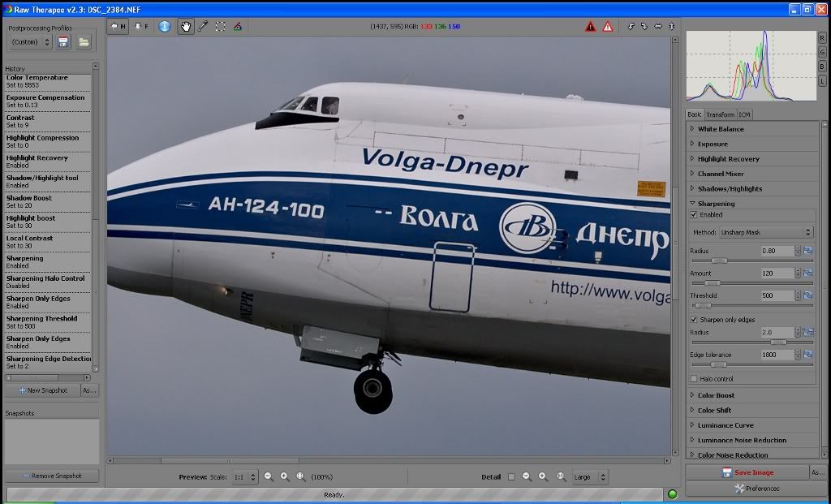This screenshot has width=831, height=504.
Task: Open the ICM tab
Action: point(745,114)
